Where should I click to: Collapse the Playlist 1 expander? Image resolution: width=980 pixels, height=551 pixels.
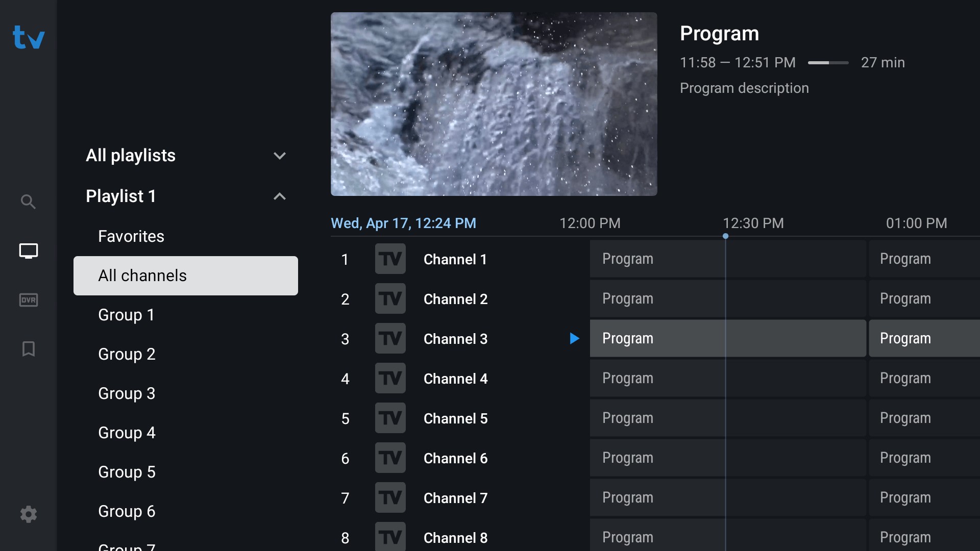click(281, 196)
